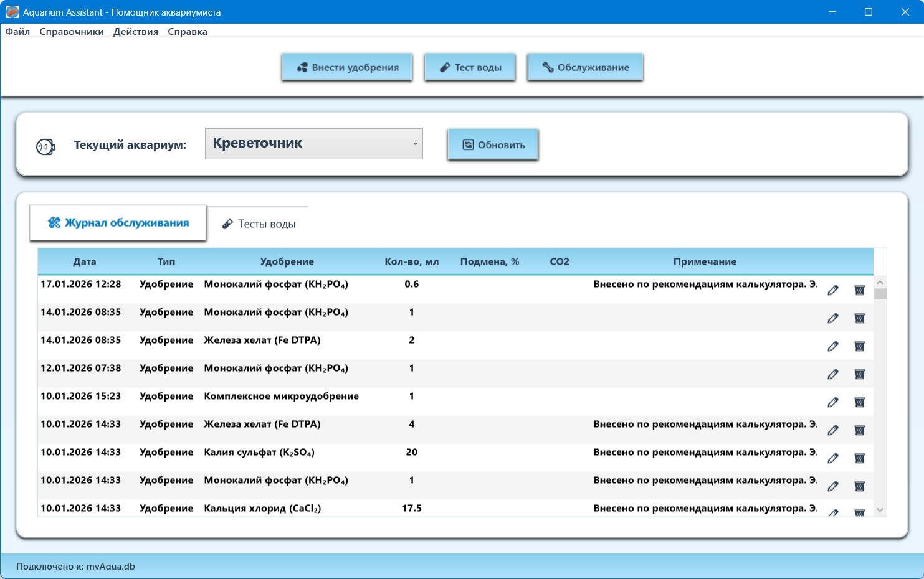
Task: Edit the Комплексное микроудобрение entry
Action: tap(833, 402)
